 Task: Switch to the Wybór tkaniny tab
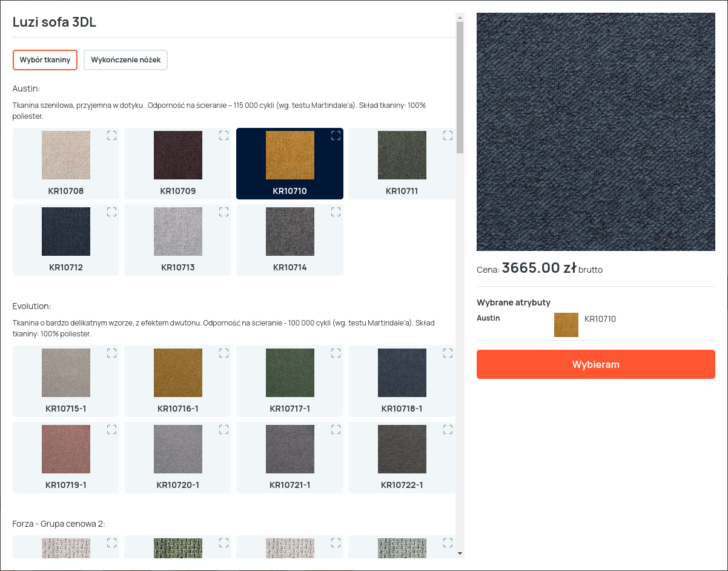[x=45, y=60]
